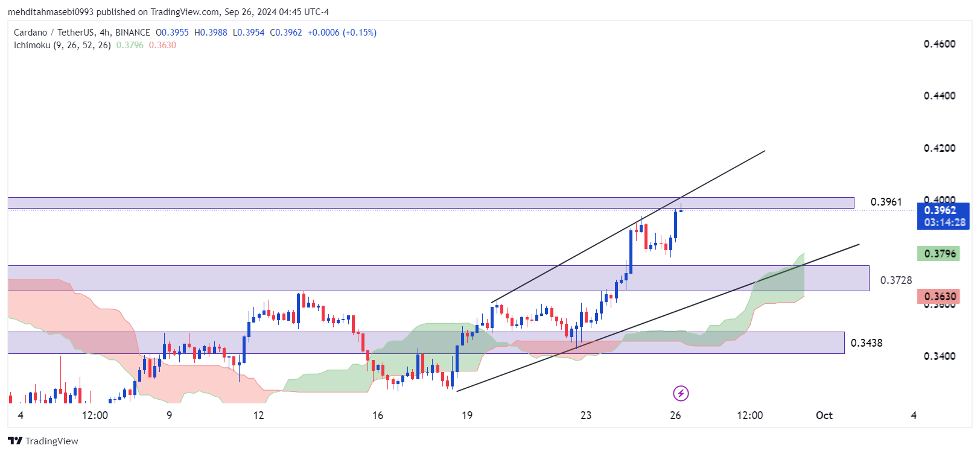Image resolution: width=980 pixels, height=454 pixels.
Task: Click the +0.0006 (+0.15%) change value
Action: [342, 33]
